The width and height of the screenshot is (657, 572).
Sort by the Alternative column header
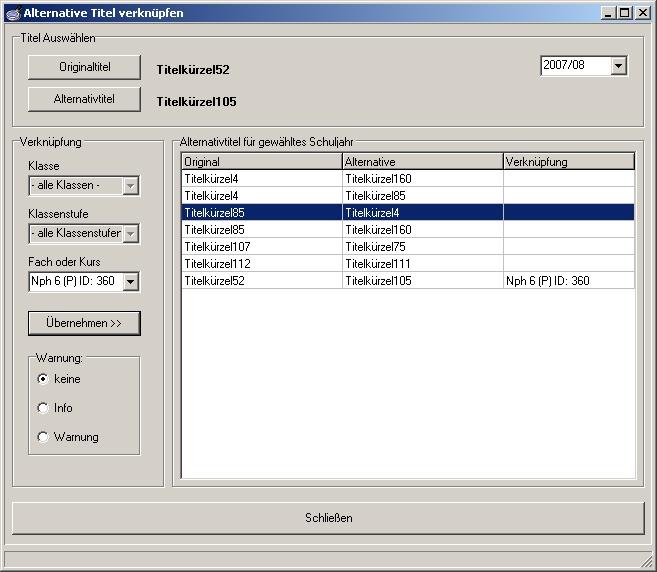pyautogui.click(x=422, y=161)
